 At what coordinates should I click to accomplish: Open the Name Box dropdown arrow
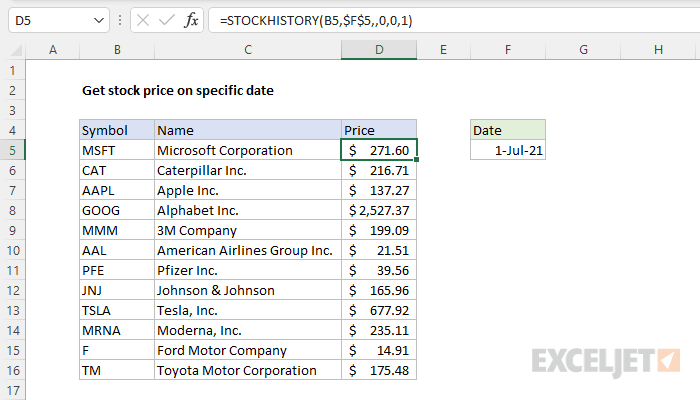point(99,21)
